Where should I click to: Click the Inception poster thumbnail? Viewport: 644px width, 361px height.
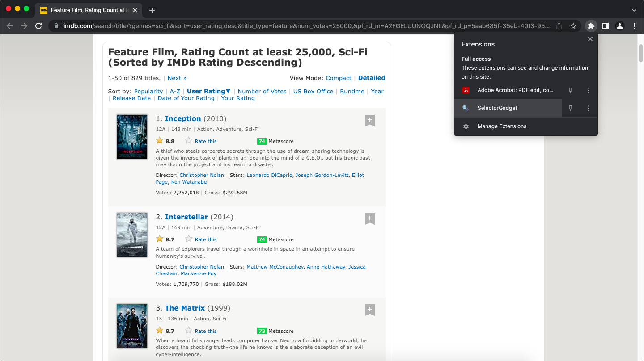click(x=132, y=137)
